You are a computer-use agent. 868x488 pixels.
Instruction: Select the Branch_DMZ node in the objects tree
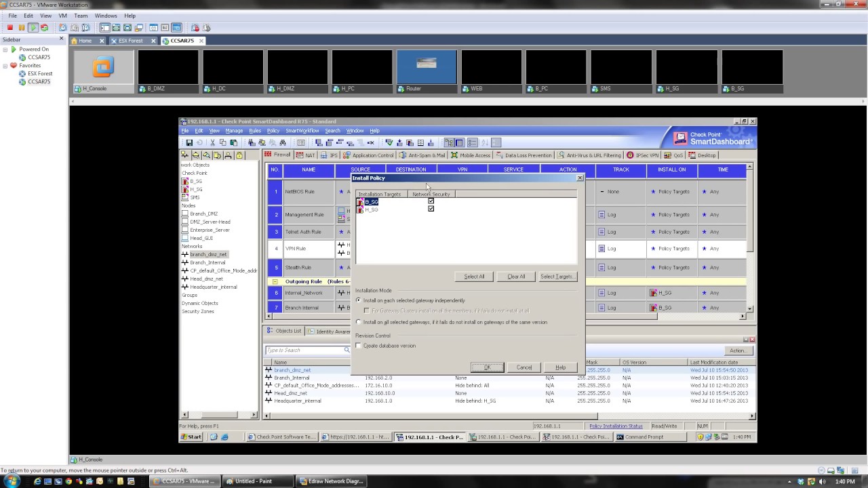tap(203, 213)
